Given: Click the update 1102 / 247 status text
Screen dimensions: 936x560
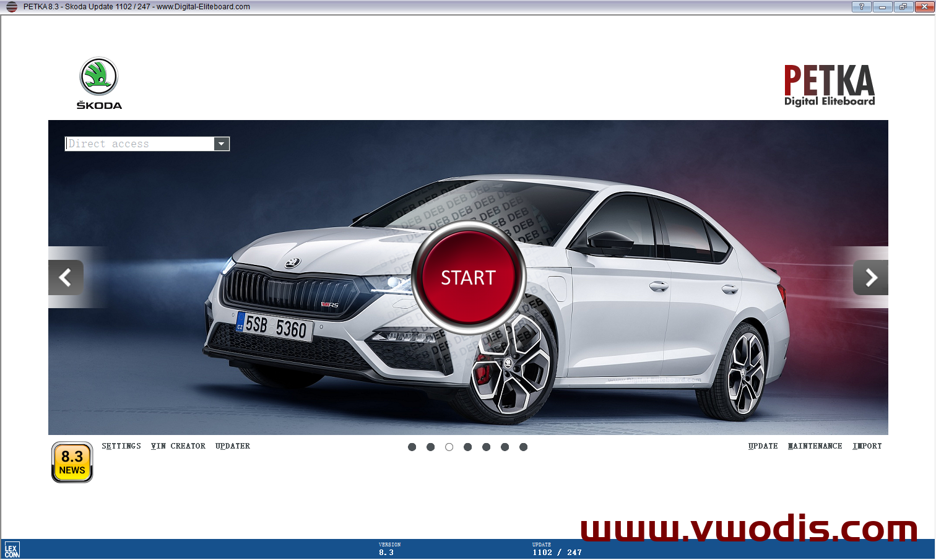Looking at the screenshot, I should pyautogui.click(x=557, y=553).
